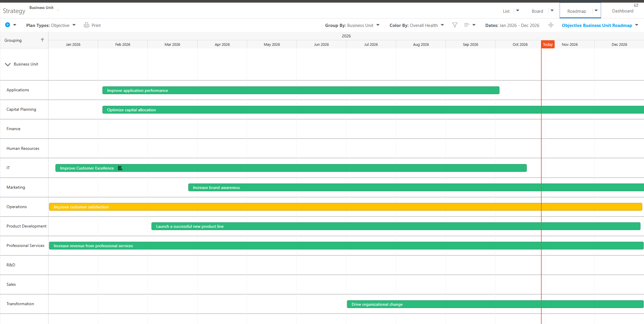Open the Group By Business Unit dropdown
This screenshot has height=324, width=644.
coord(352,25)
